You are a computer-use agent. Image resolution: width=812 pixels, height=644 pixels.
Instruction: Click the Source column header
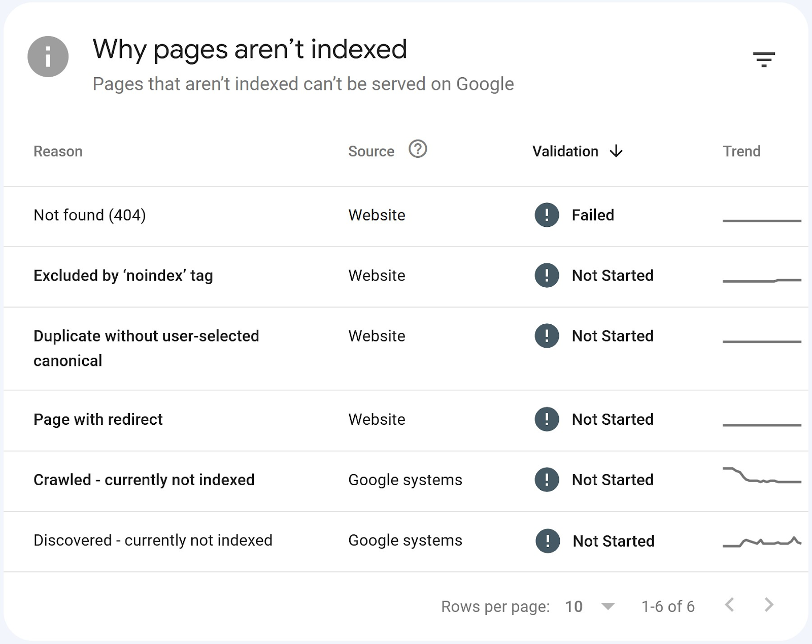(x=371, y=151)
